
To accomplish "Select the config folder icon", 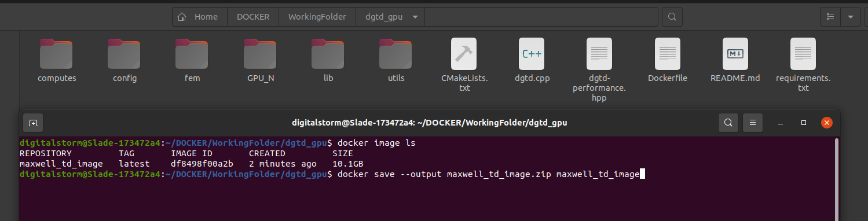I will point(124,54).
